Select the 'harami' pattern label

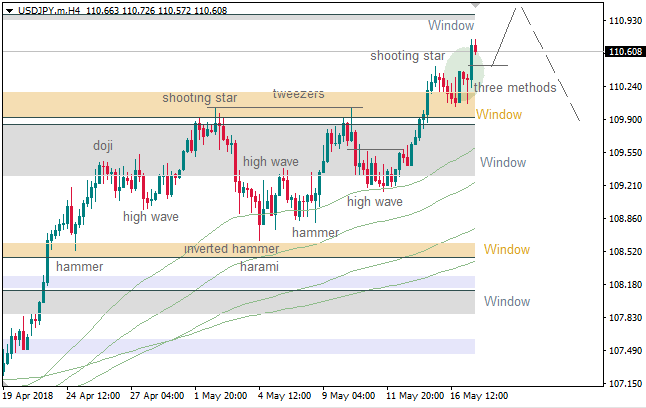[x=259, y=267]
